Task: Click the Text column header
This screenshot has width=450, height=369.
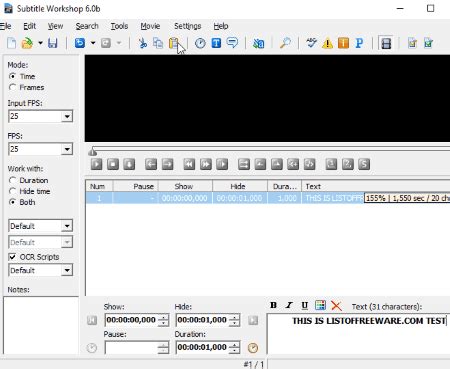Action: [376, 186]
